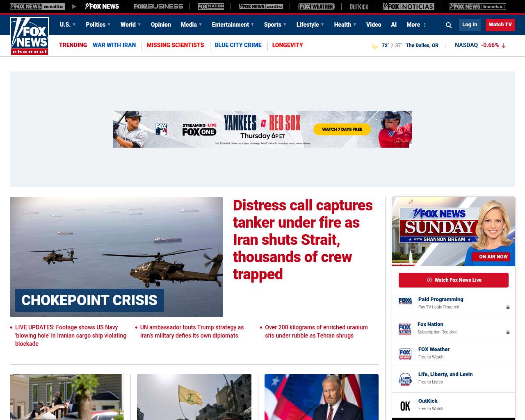Open the Fox News Media network logo

tap(37, 7)
